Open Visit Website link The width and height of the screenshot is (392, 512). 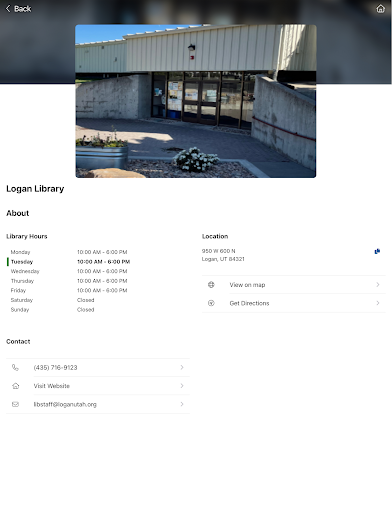(98, 386)
